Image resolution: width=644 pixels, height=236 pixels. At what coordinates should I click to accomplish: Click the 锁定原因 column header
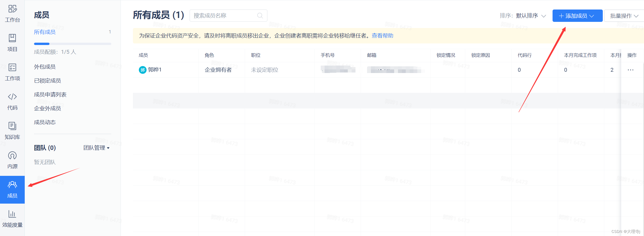pyautogui.click(x=481, y=55)
